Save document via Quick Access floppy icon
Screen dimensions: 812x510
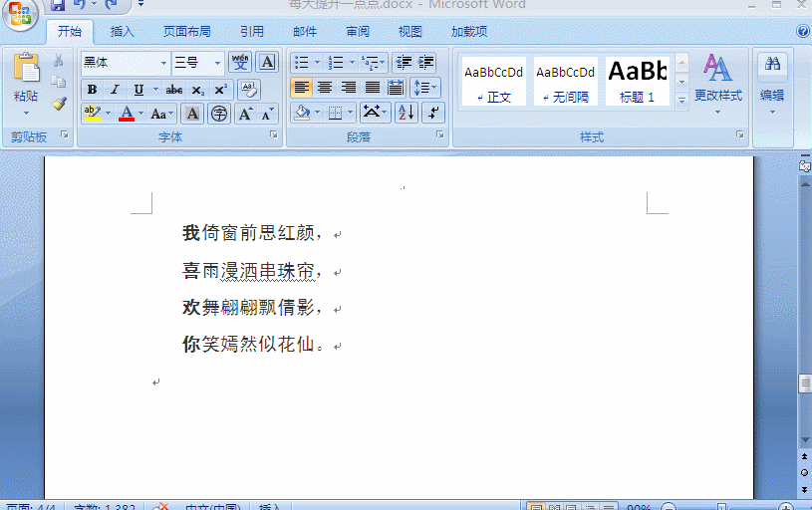point(58,5)
